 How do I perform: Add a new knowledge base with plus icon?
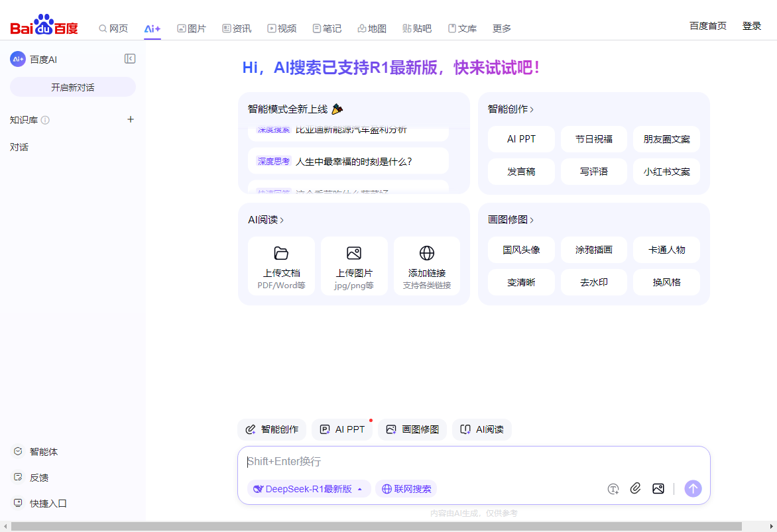tap(131, 119)
